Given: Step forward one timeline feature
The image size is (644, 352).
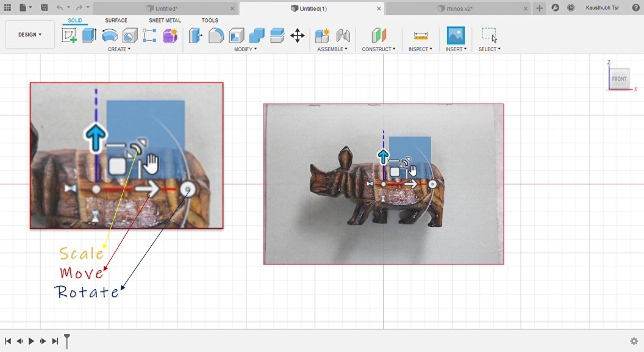Looking at the screenshot, I should [x=43, y=341].
